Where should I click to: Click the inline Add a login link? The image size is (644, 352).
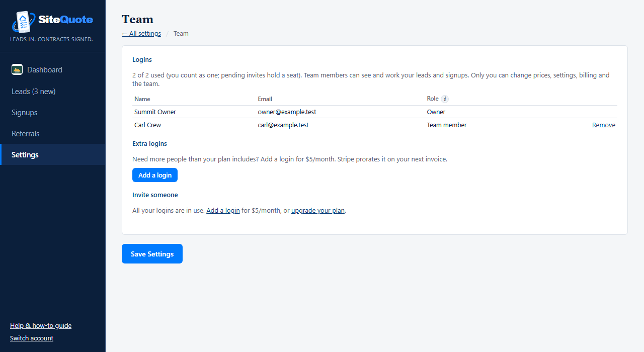point(223,211)
